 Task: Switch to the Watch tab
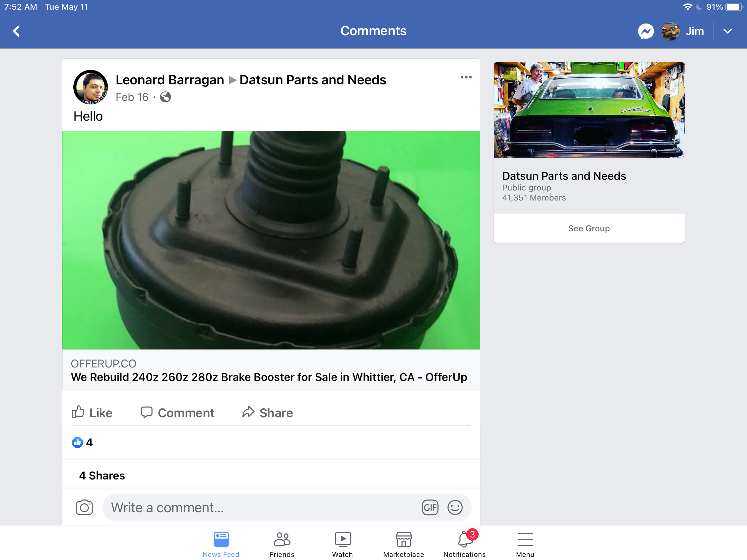click(x=342, y=544)
